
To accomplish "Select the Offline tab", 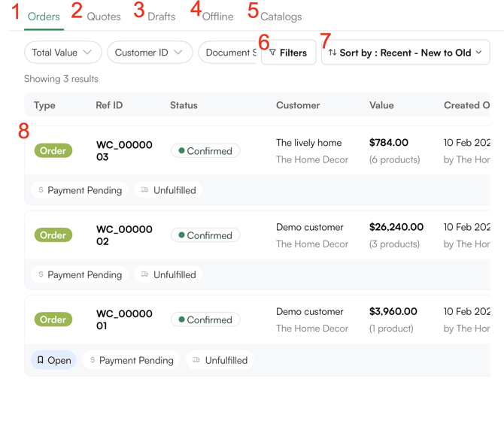I will [218, 17].
